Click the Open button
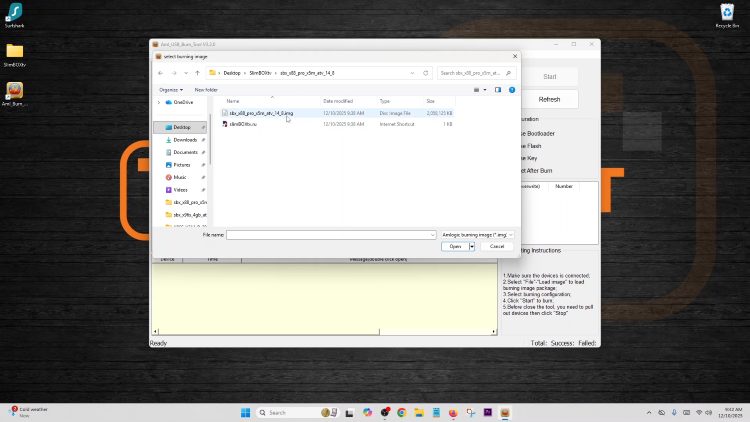 coord(455,246)
